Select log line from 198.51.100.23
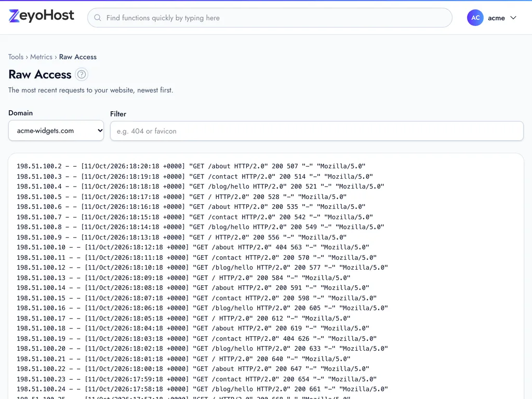 tap(197, 379)
